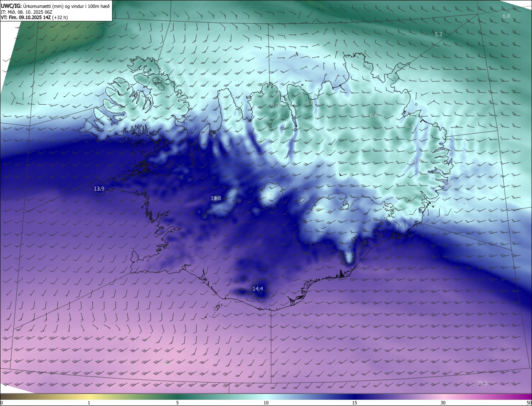Click the 6.2 value label over the Westfjords
The image size is (532, 406).
coord(157,79)
